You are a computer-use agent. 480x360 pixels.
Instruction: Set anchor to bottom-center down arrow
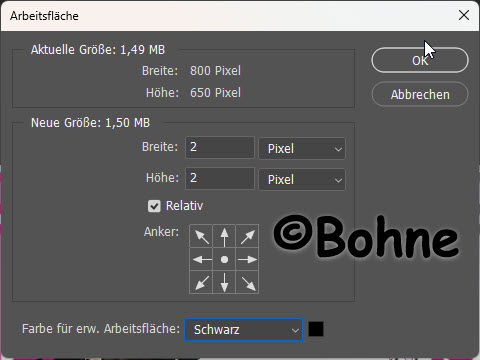[224, 282]
